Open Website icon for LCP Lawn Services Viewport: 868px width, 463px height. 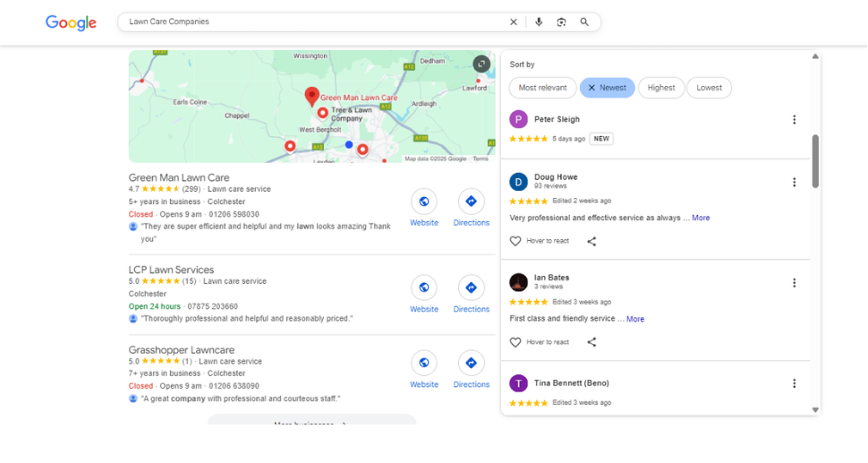pyautogui.click(x=424, y=287)
